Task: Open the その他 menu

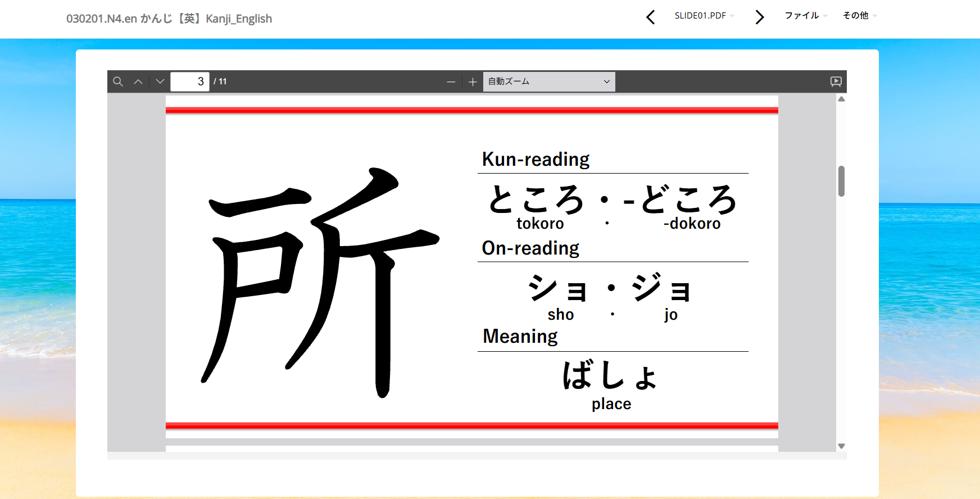Action: click(859, 16)
